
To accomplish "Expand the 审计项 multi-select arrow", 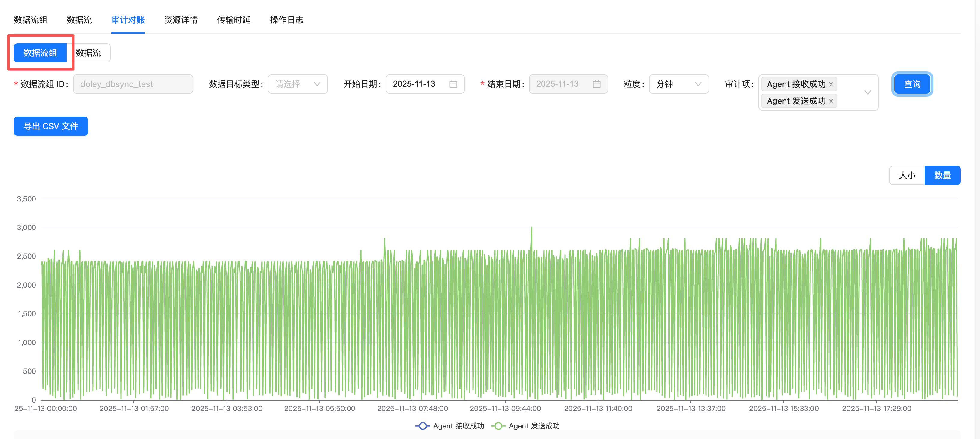I will 867,92.
